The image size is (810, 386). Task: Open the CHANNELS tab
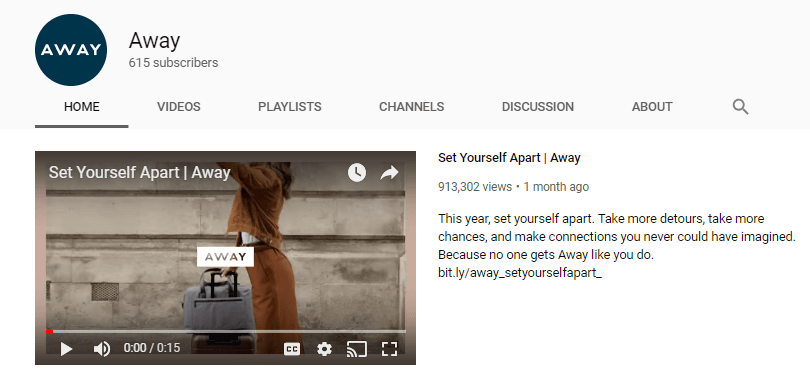(412, 107)
